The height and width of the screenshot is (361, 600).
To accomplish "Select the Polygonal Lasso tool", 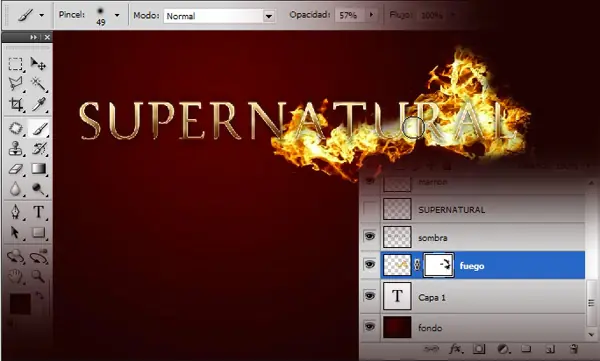I will tap(15, 84).
